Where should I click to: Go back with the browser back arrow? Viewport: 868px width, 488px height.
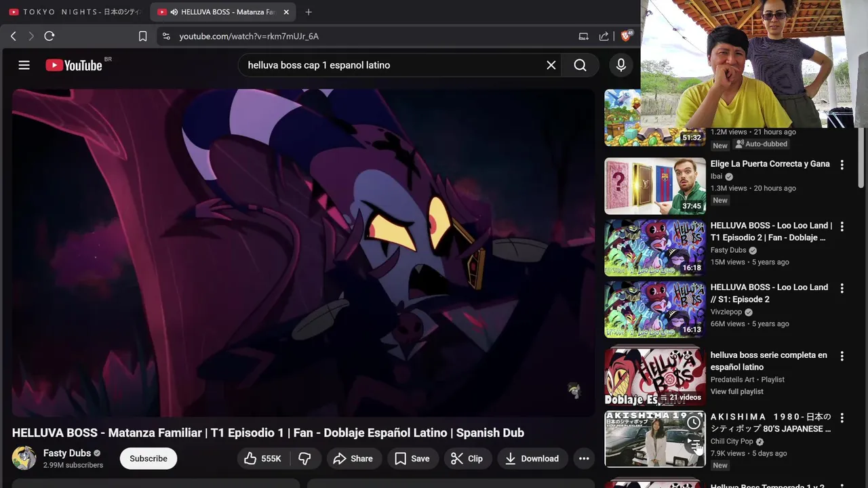[14, 36]
